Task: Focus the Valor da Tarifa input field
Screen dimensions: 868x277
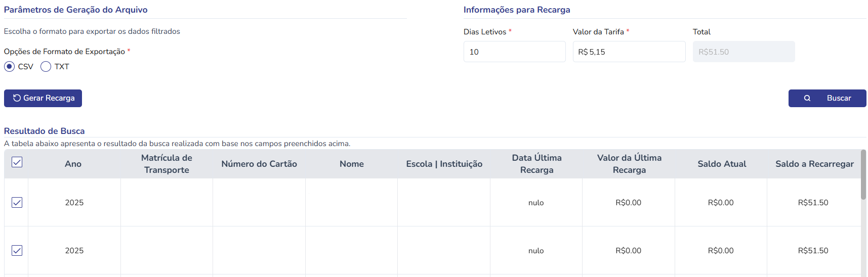Action: [x=629, y=52]
